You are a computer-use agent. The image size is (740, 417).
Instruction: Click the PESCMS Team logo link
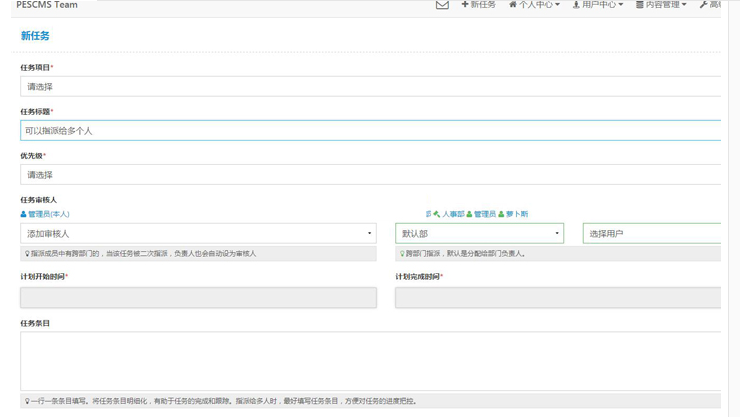(47, 5)
